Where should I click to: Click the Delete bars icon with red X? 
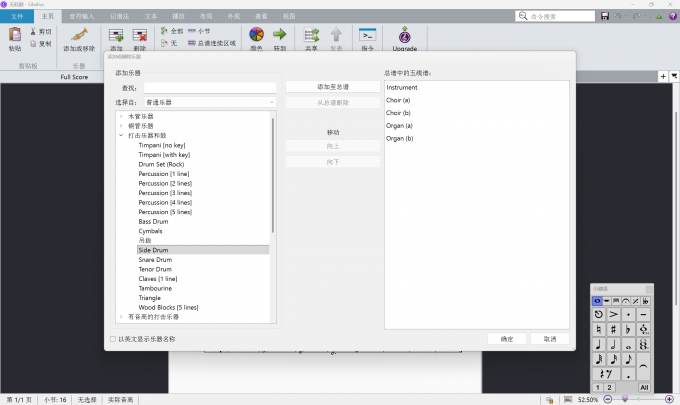click(140, 35)
